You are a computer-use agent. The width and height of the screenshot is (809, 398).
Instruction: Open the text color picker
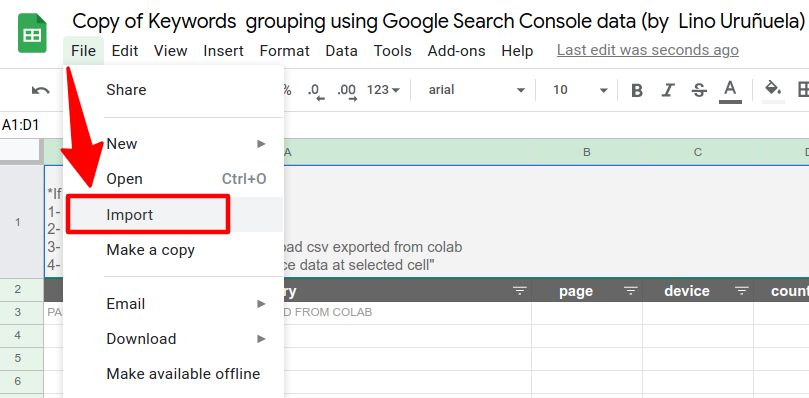pos(730,91)
